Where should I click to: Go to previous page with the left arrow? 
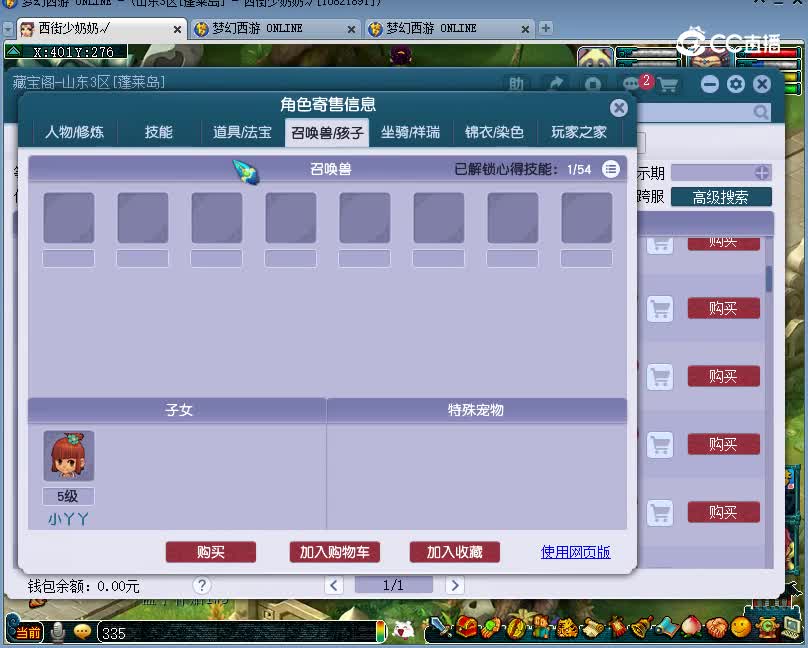(334, 585)
